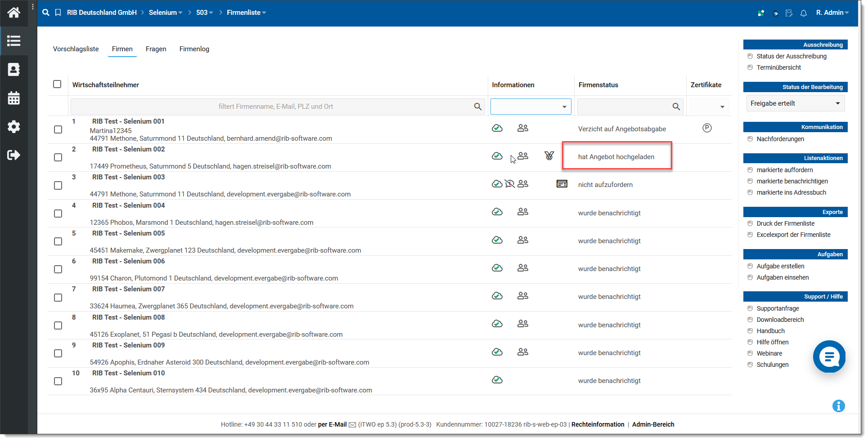Open the chat support bubble
This screenshot has height=441, width=868.
pos(829,356)
